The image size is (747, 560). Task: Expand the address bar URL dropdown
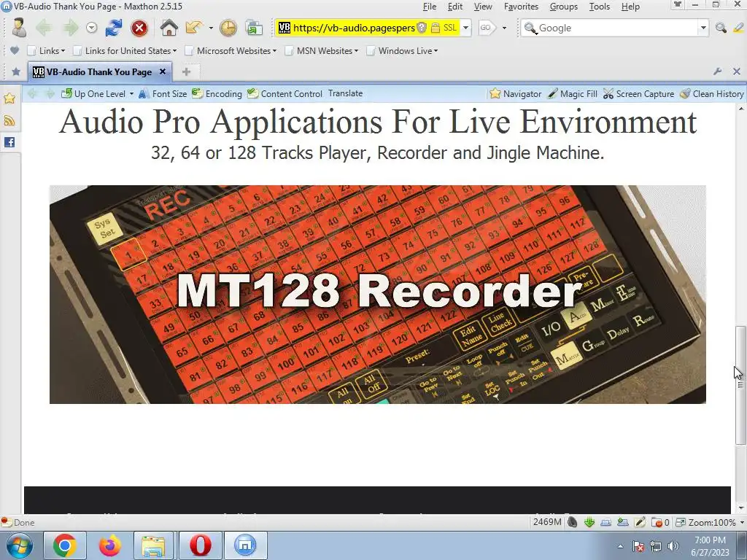click(465, 28)
